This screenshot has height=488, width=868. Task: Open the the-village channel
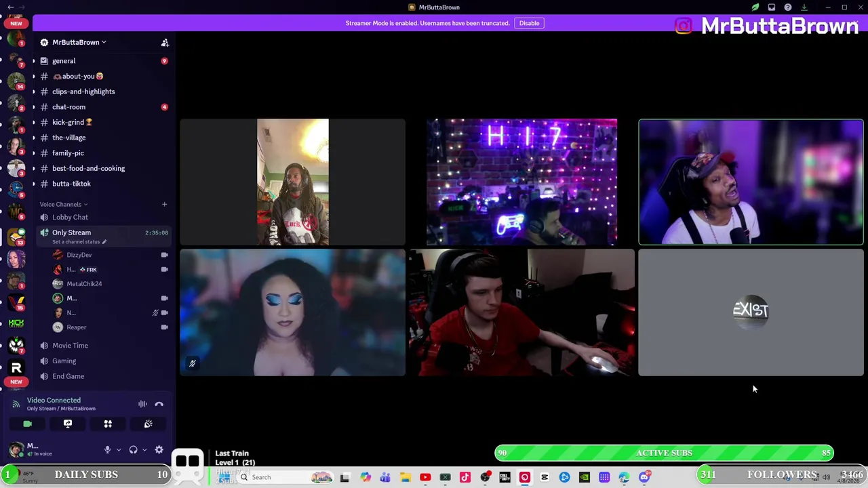104,138
